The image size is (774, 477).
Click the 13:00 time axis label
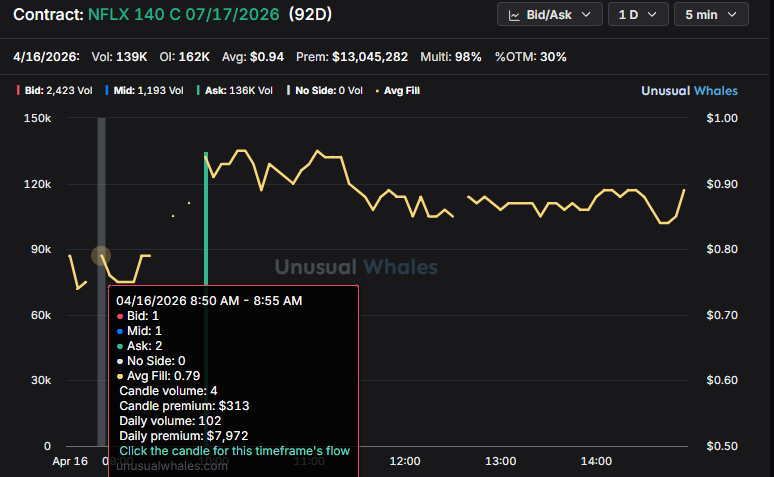(x=501, y=461)
